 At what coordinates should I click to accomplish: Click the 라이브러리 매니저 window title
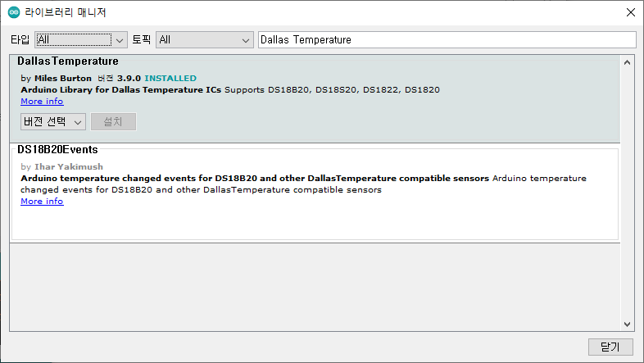click(66, 12)
